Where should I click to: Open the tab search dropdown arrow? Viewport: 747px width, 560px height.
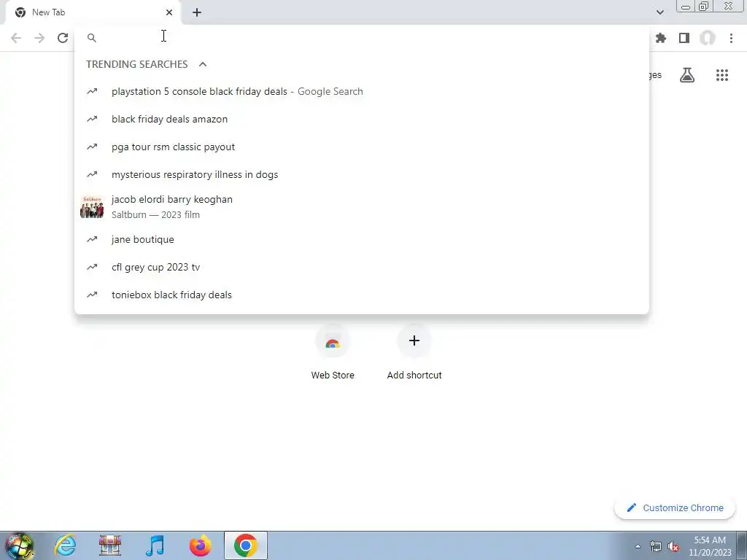[x=659, y=12]
